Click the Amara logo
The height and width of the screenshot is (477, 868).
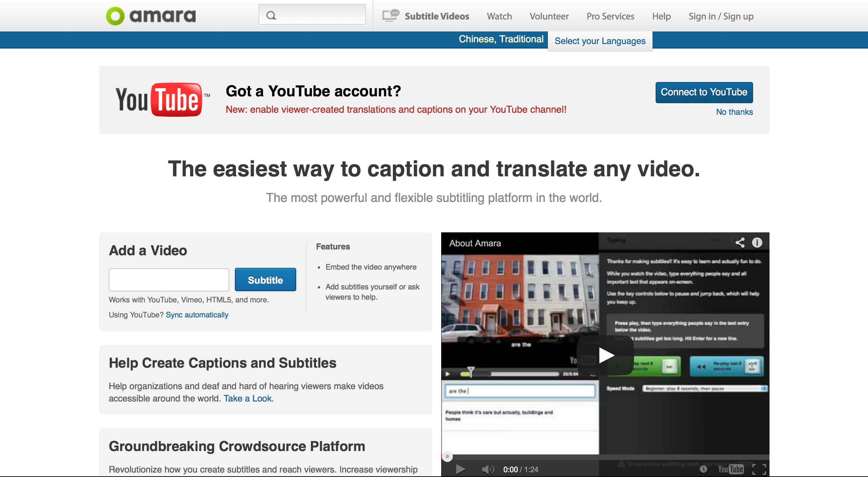pyautogui.click(x=151, y=16)
